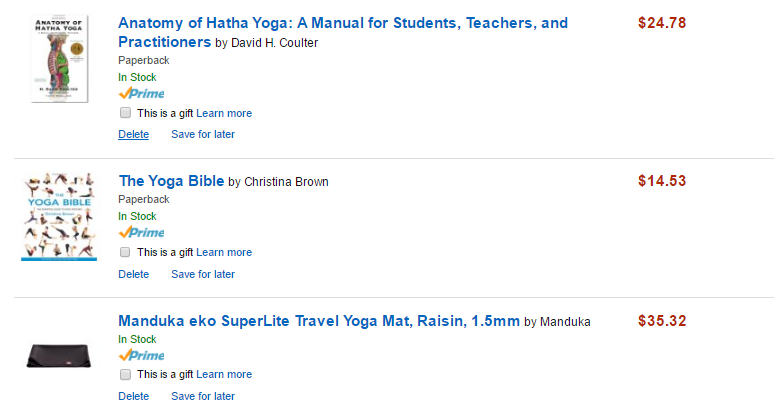
Task: Delete Anatomy of Hatha Yoga from cart
Action: point(133,134)
